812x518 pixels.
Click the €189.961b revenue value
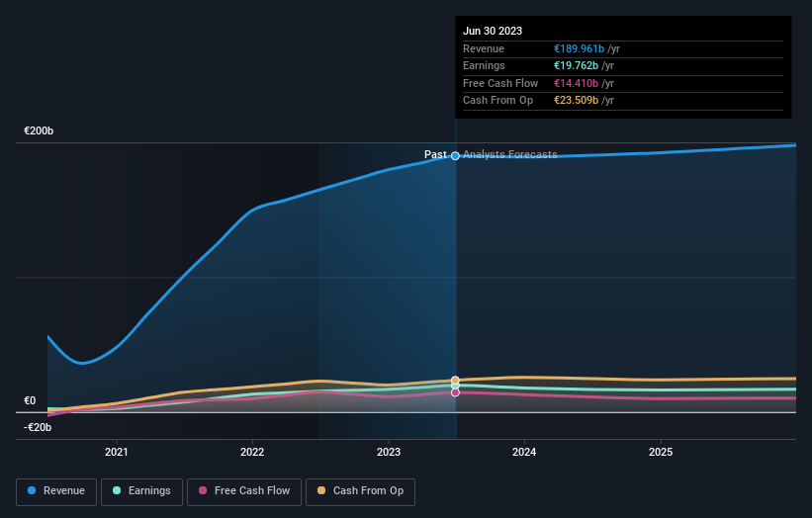[x=579, y=48]
